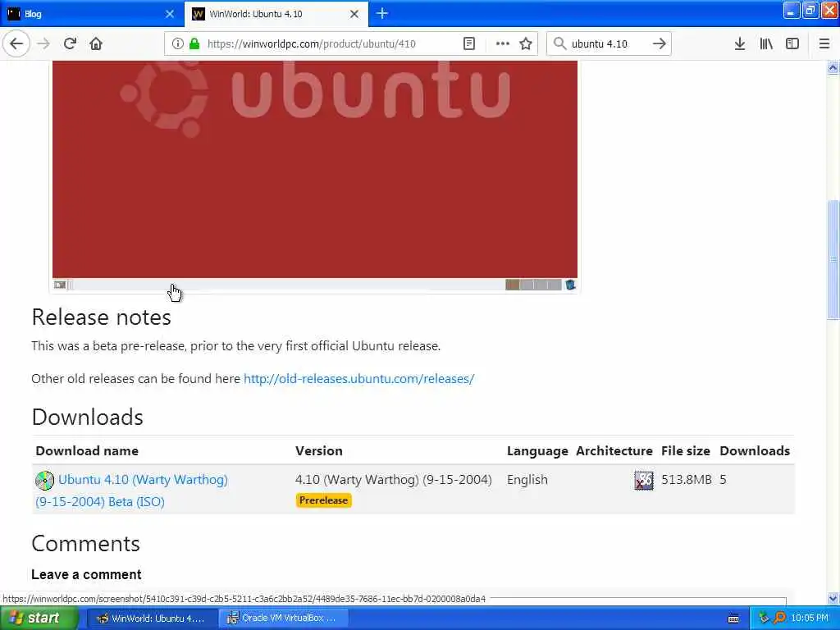Click scrollbar down arrow

coord(833,598)
